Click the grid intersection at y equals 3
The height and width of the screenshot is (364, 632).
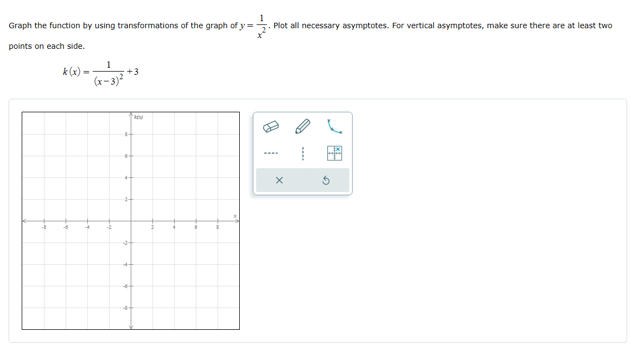pos(131,188)
